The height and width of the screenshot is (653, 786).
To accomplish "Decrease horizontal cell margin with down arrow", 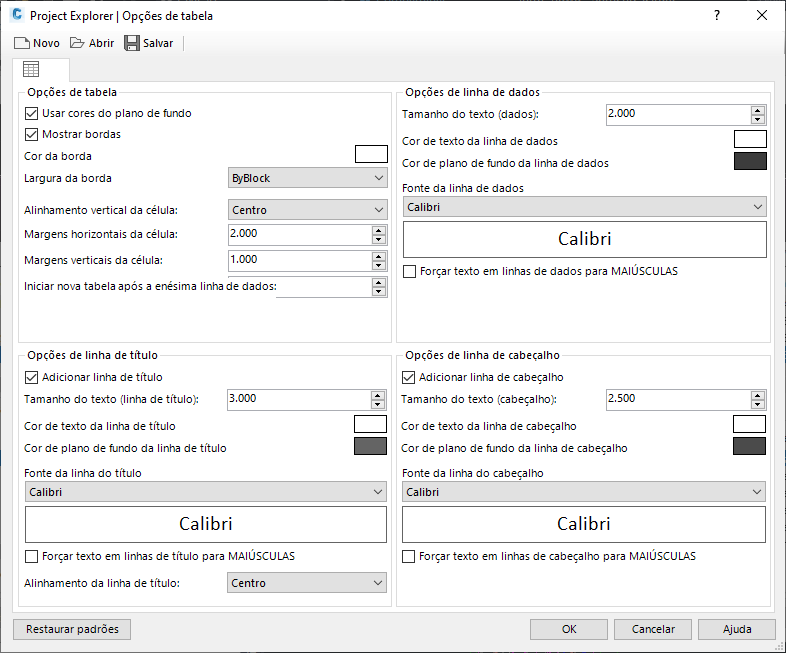I will pyautogui.click(x=378, y=239).
